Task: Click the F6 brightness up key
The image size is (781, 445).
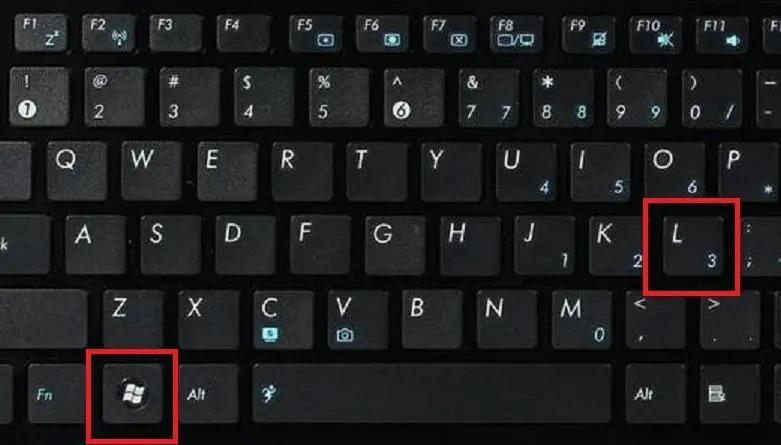Action: tap(383, 33)
